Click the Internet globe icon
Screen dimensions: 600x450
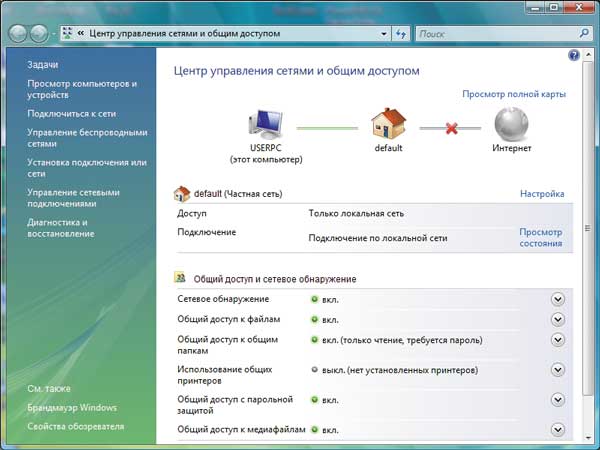[511, 126]
